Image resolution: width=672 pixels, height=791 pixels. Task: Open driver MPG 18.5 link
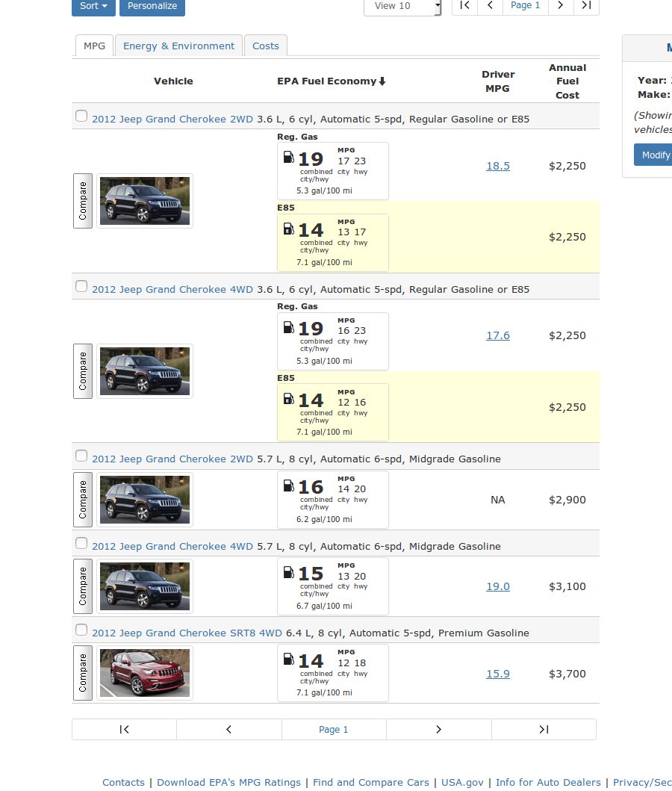click(x=498, y=166)
